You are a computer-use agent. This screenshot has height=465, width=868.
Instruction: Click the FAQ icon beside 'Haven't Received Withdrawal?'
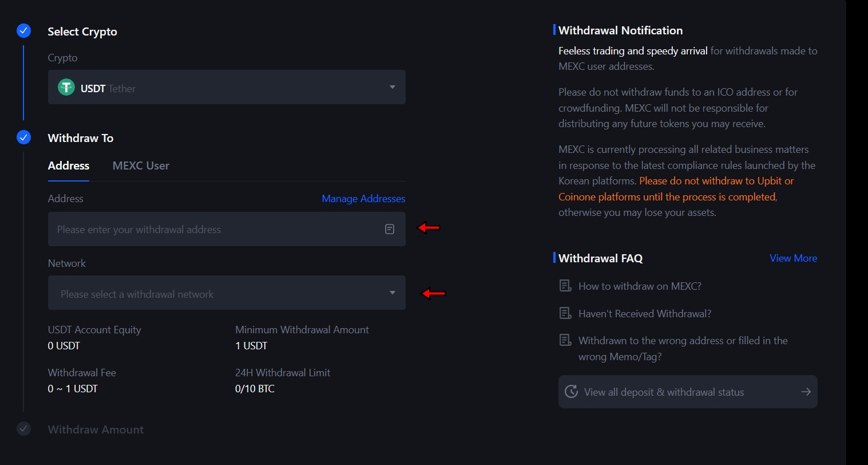click(565, 312)
